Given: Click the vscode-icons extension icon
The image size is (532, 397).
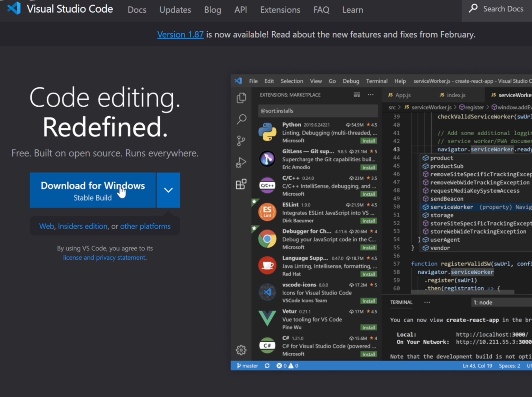Looking at the screenshot, I should (x=267, y=292).
